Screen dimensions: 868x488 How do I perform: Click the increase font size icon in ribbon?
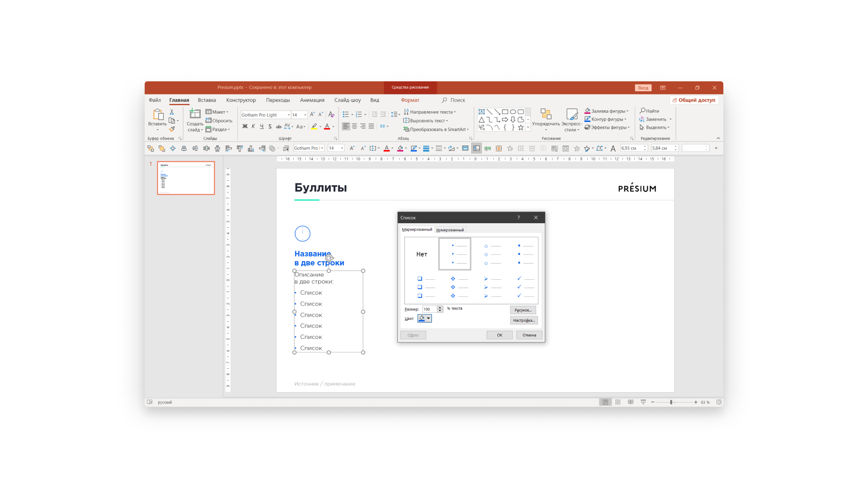point(312,115)
